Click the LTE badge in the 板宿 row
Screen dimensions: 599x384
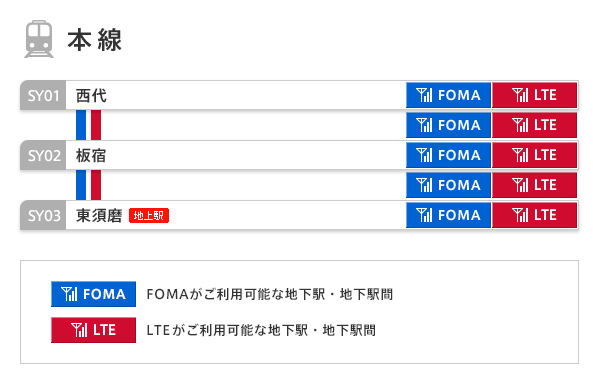pos(534,155)
